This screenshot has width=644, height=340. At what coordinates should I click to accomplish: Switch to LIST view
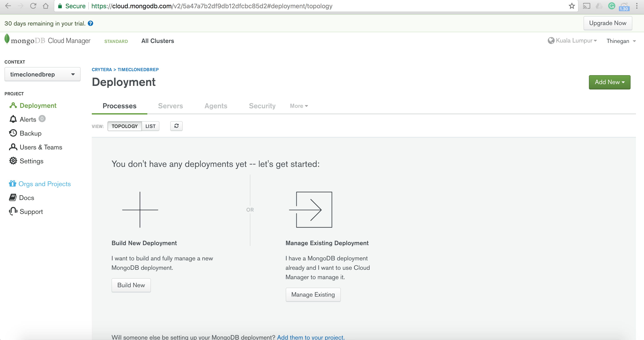(150, 126)
